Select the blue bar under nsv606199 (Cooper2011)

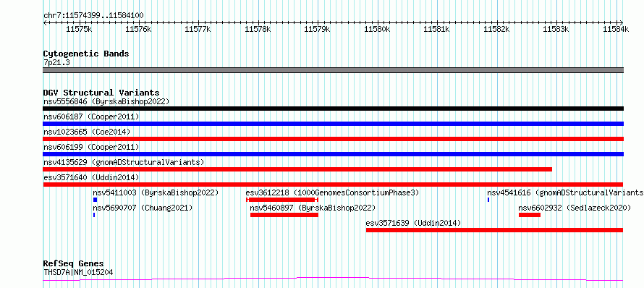333,154
